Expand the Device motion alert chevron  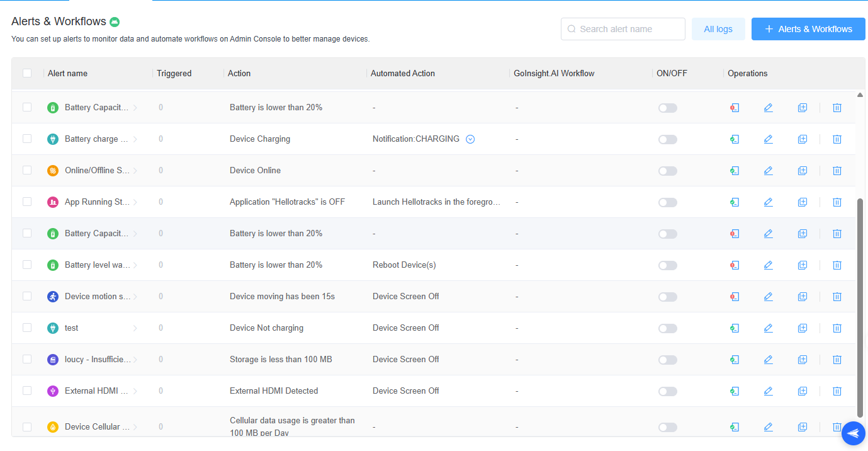(135, 297)
